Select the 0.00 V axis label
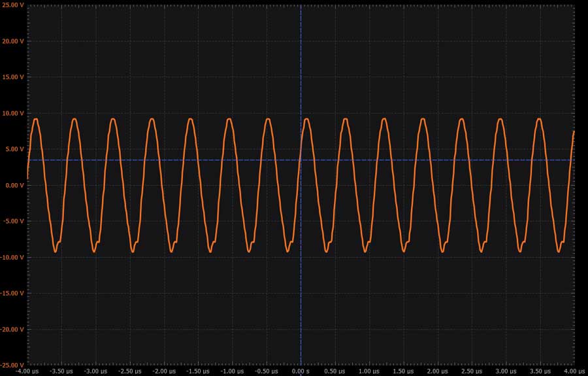 (x=14, y=185)
